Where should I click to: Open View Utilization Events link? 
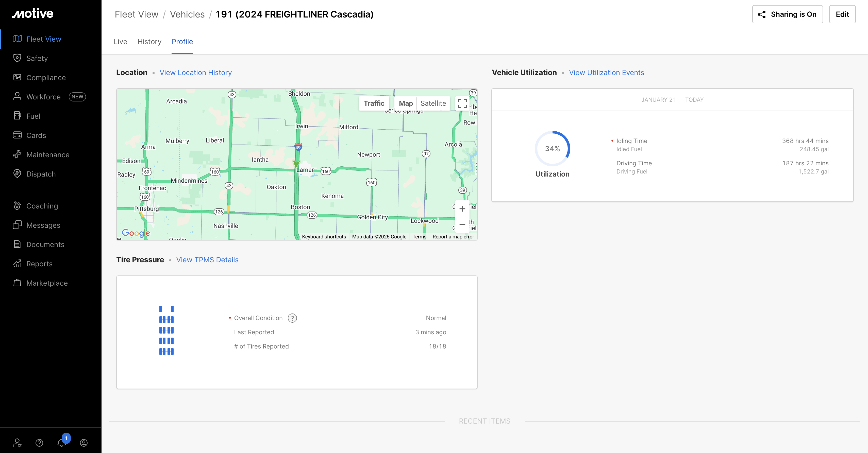(x=606, y=73)
